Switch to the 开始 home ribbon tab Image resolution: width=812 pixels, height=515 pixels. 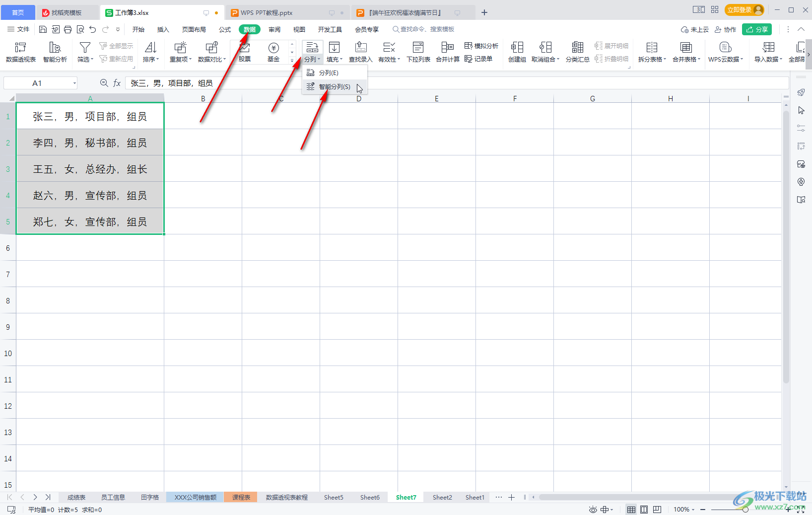pyautogui.click(x=138, y=29)
